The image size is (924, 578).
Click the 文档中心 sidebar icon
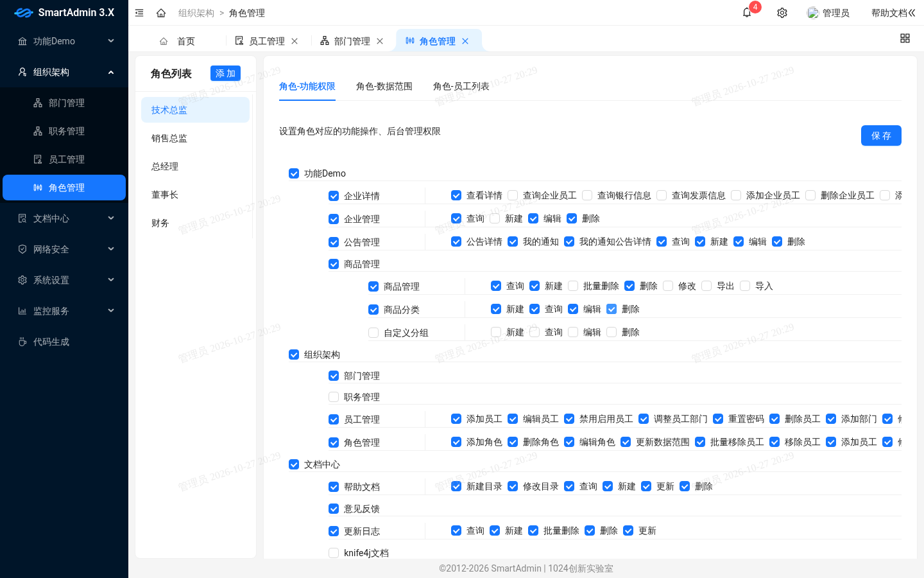22,218
